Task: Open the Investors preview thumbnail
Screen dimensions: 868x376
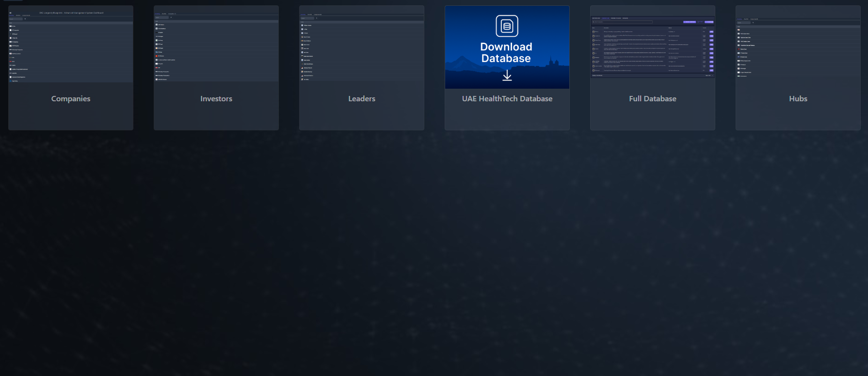Action: (x=216, y=48)
